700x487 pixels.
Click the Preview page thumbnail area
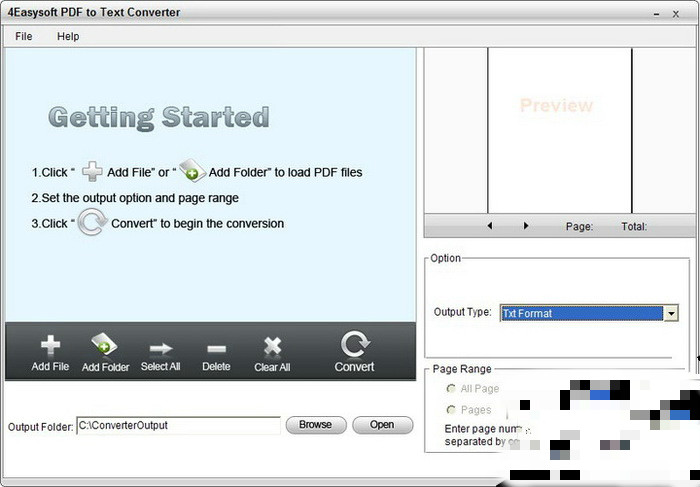[x=560, y=130]
